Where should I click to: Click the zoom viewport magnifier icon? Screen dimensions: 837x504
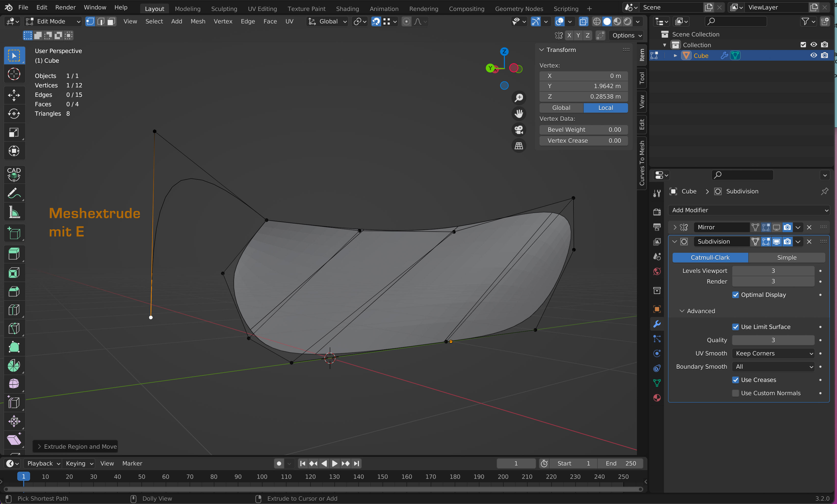pyautogui.click(x=519, y=98)
